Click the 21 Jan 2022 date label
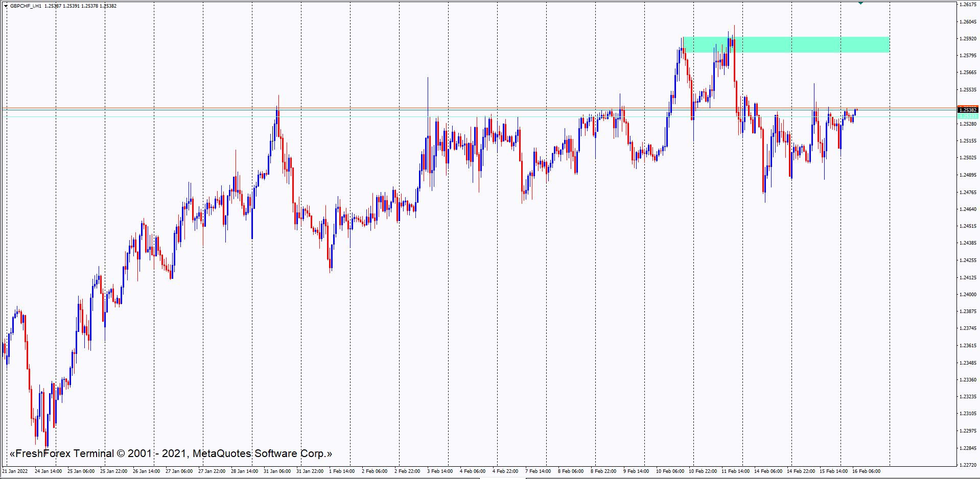Image resolution: width=980 pixels, height=479 pixels. coord(15,471)
